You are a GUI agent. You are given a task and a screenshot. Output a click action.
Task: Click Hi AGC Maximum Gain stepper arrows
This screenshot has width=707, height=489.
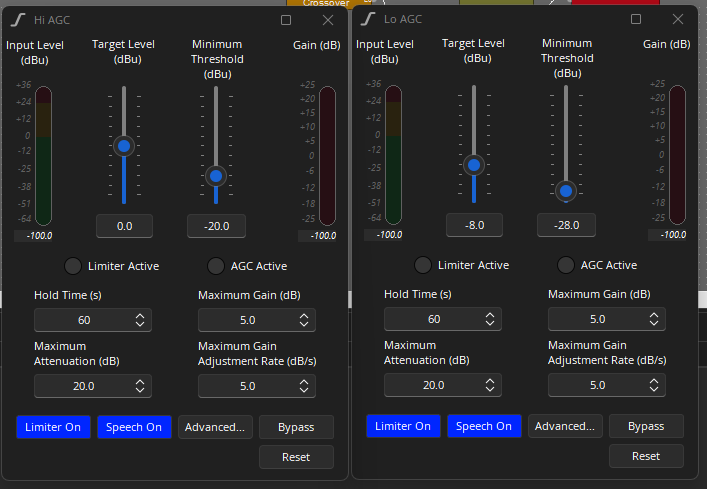coord(304,320)
